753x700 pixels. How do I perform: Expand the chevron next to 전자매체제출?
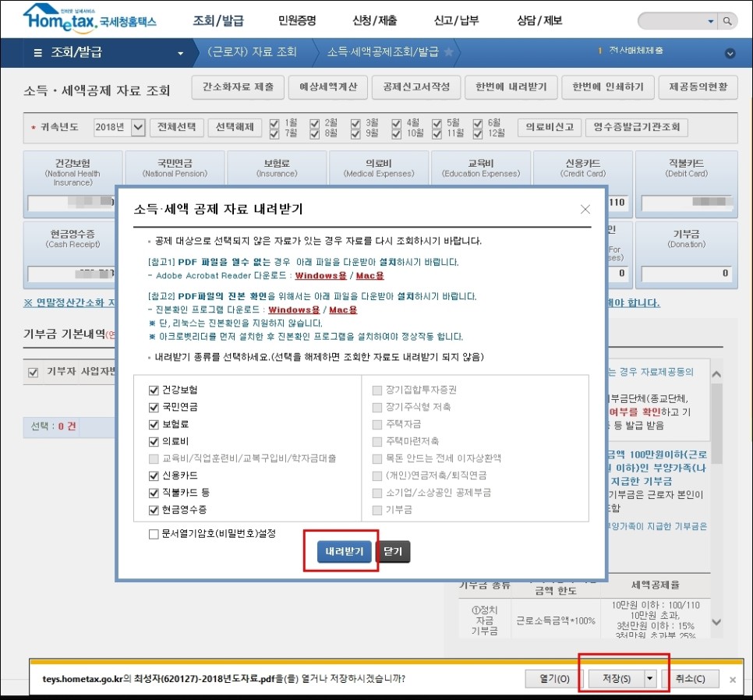[730, 53]
